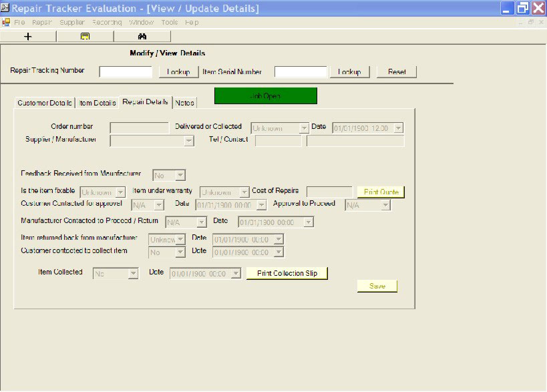Minimize the inner MDI child window
The height and width of the screenshot is (392, 547).
[521, 22]
